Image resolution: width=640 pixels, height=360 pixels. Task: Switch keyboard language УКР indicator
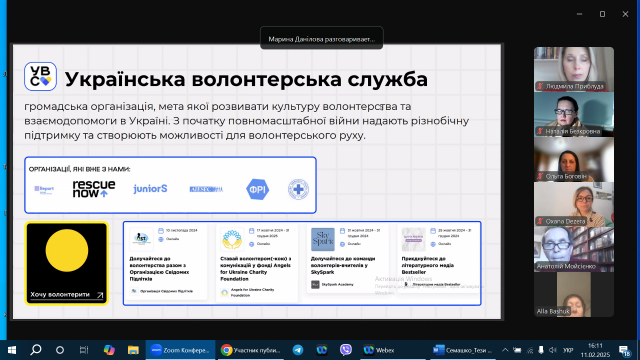tap(568, 350)
